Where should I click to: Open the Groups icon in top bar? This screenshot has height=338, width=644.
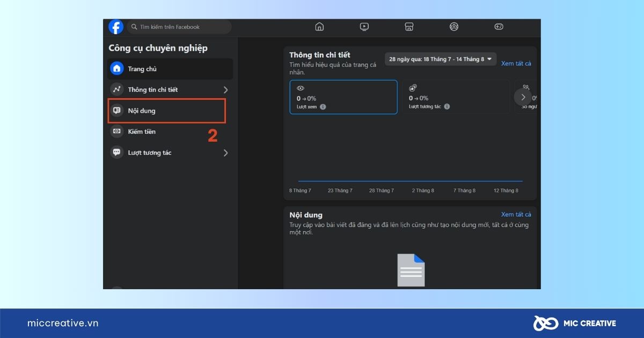coord(454,27)
